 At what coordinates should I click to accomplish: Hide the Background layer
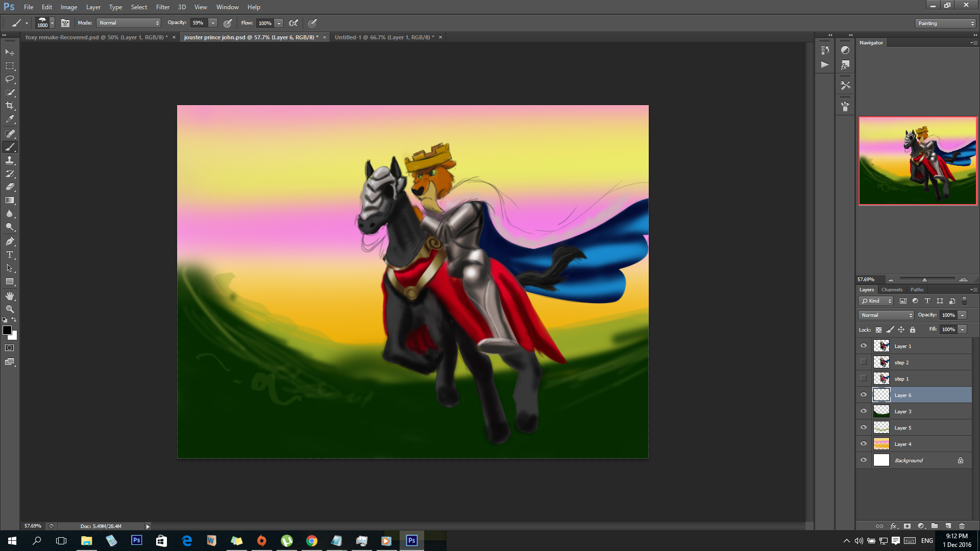click(x=864, y=460)
